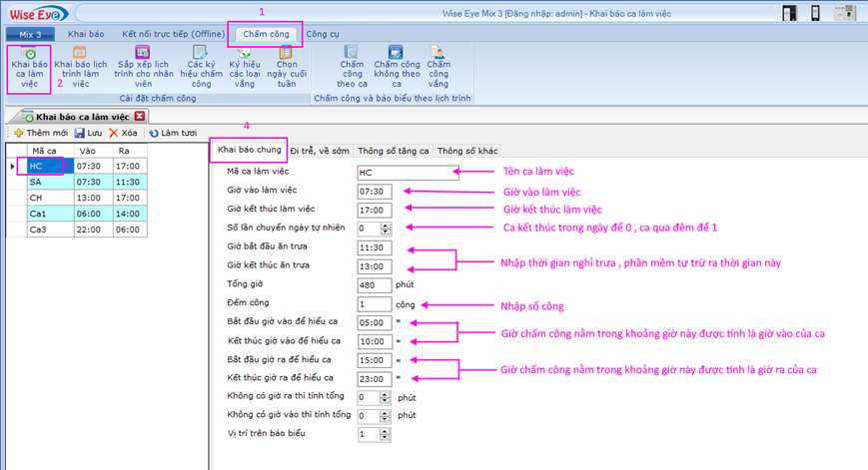
Task: Open Sắp xếp lịch trình cho nhân viên
Action: pos(142,68)
